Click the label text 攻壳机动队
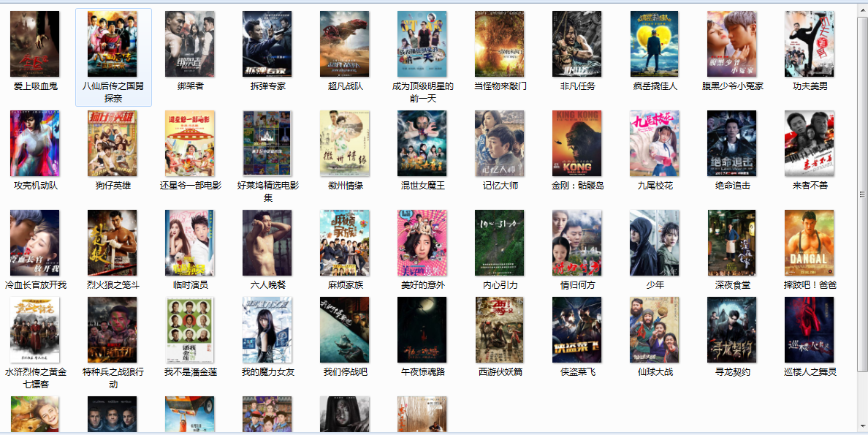The image size is (868, 435). [35, 186]
